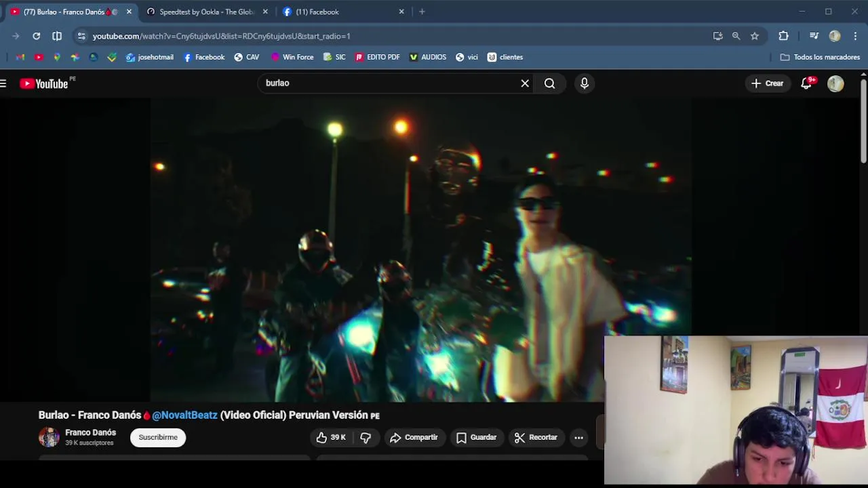Follow the @NovaltBeatz mention link
This screenshot has height=488, width=868.
184,415
